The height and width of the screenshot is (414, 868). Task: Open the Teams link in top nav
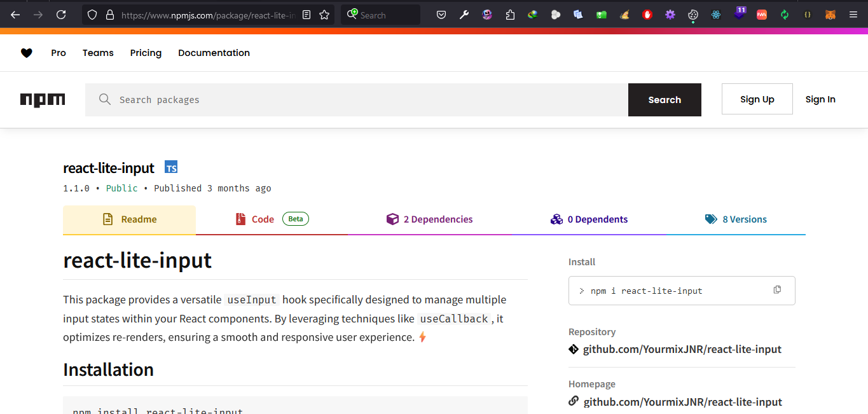coord(98,53)
